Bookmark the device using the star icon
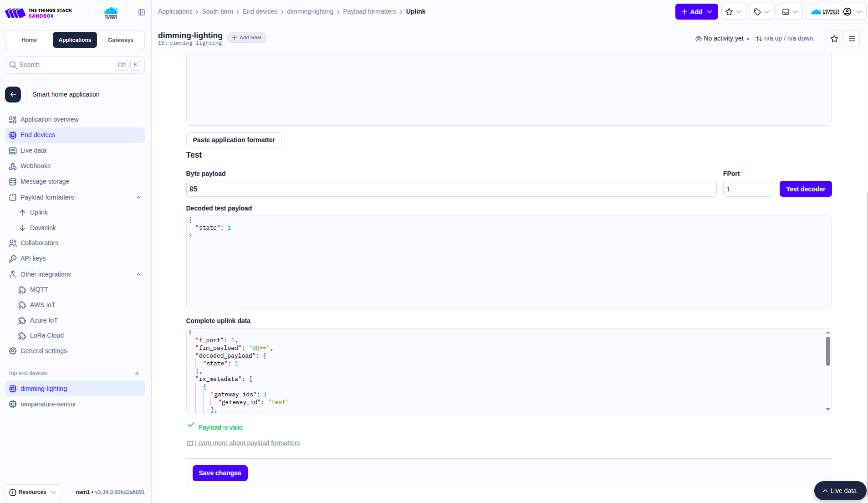Image resolution: width=868 pixels, height=503 pixels. (834, 39)
